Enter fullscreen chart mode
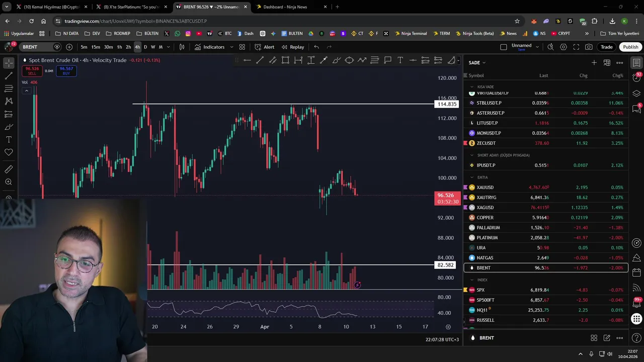This screenshot has width=644, height=362. point(576,47)
